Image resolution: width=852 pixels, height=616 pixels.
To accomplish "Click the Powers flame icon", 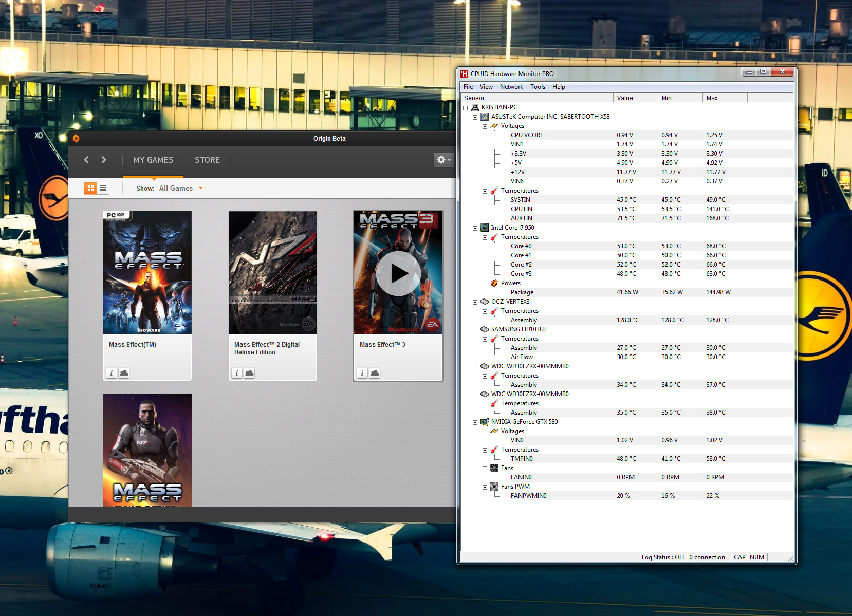I will click(x=494, y=283).
